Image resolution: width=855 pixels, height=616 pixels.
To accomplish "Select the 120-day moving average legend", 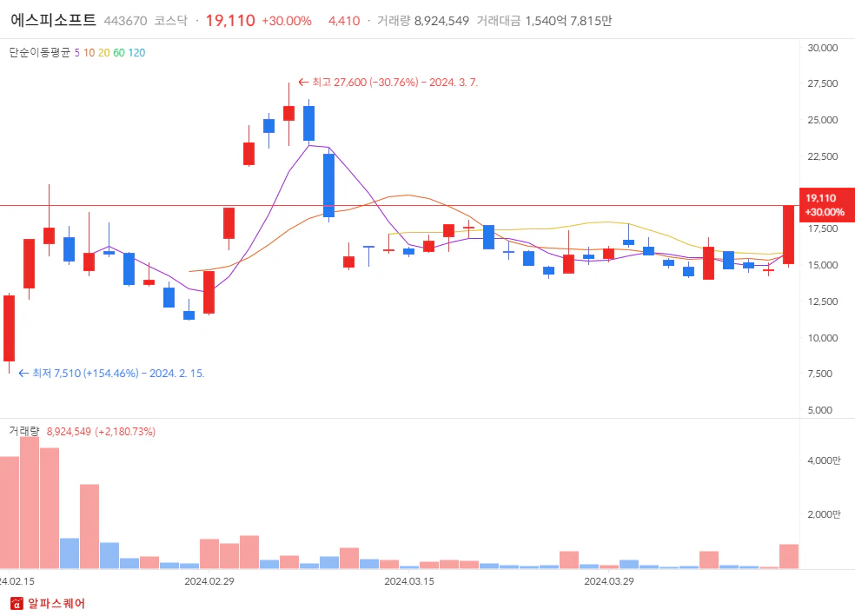I will coord(136,52).
